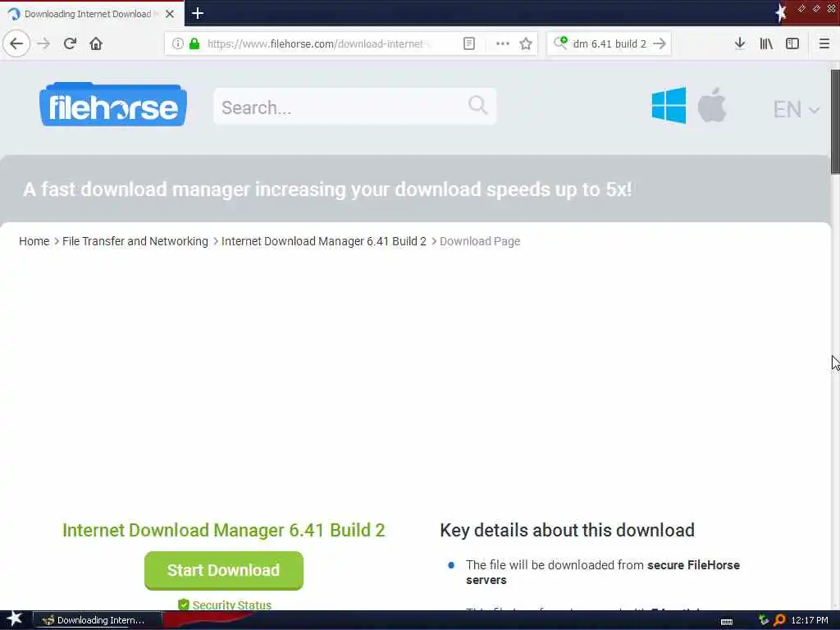Image resolution: width=840 pixels, height=630 pixels.
Task: Open the browser home page
Action: (96, 43)
